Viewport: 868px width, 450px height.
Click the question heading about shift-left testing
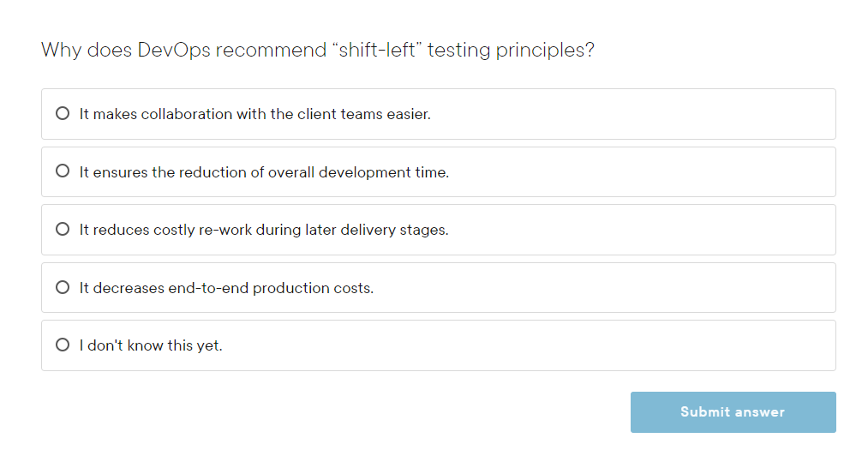pos(317,50)
